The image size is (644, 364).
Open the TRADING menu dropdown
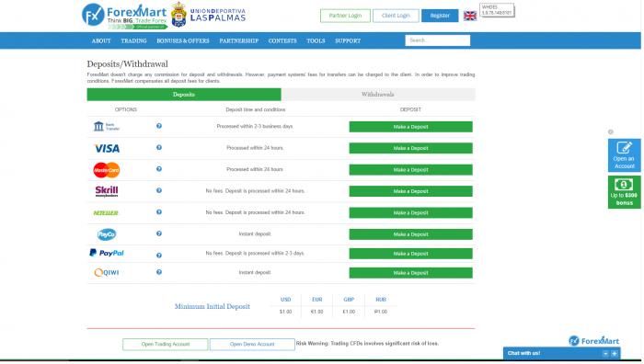click(x=133, y=40)
